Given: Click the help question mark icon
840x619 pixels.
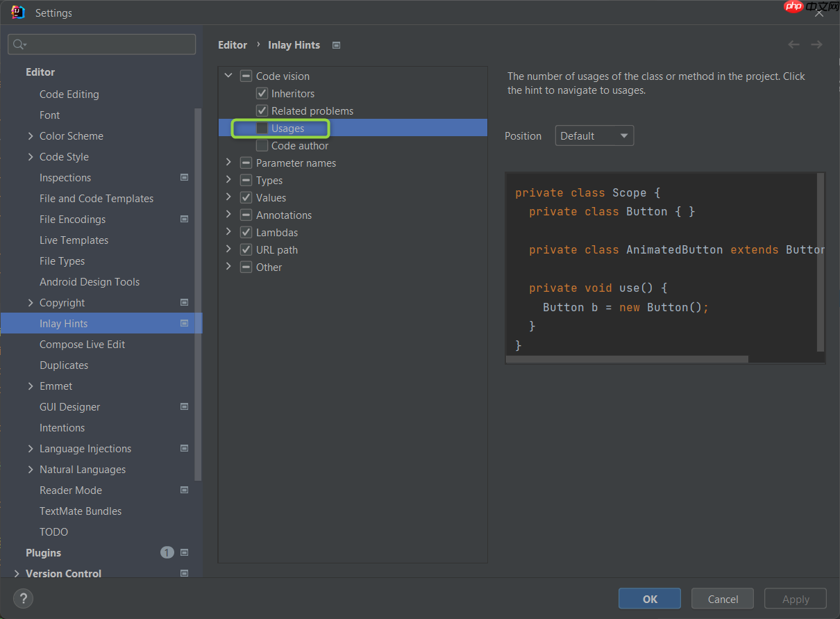Looking at the screenshot, I should pos(23,598).
